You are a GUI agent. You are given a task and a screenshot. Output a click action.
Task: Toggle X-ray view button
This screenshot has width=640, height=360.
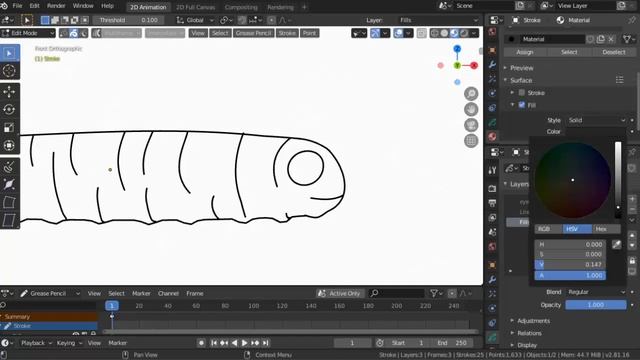tap(422, 33)
